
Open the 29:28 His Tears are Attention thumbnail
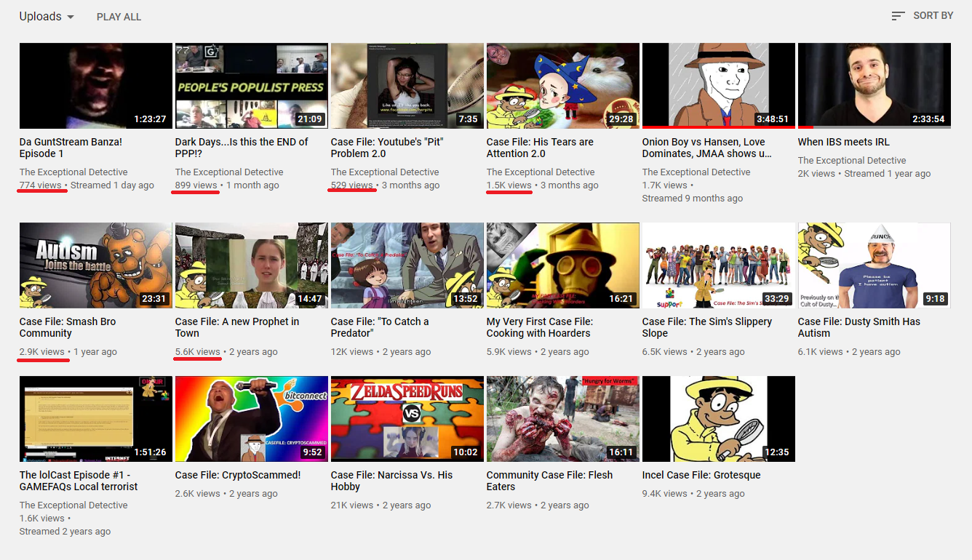(x=563, y=86)
